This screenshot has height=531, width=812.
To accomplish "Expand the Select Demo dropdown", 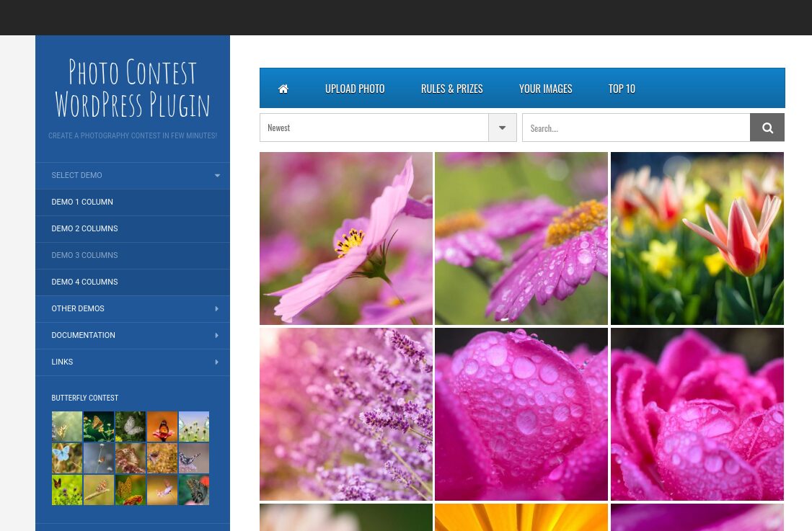I will 133,176.
